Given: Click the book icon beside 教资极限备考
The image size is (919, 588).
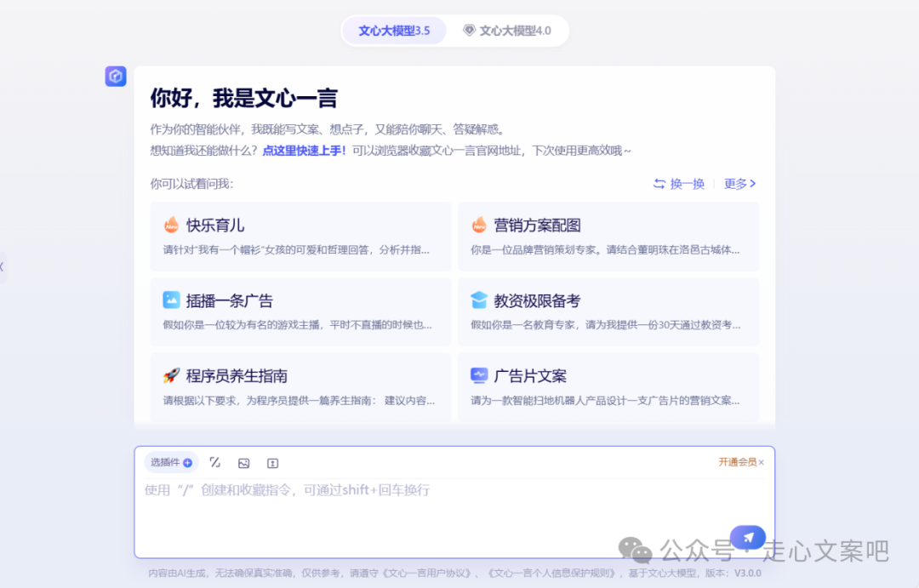Looking at the screenshot, I should 479,300.
